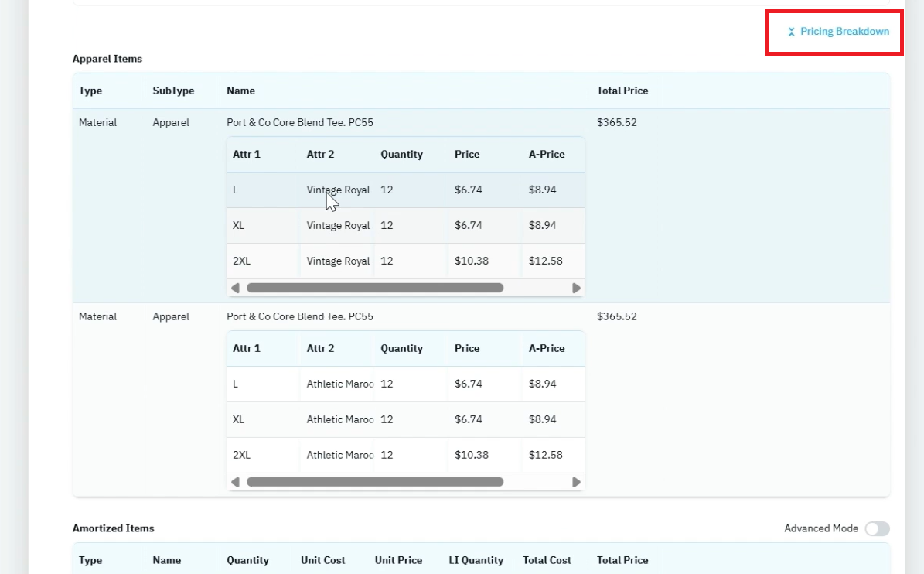Click $12.58 A-Price in Vintage Royal 2XL row
This screenshot has height=574, width=924.
(546, 261)
